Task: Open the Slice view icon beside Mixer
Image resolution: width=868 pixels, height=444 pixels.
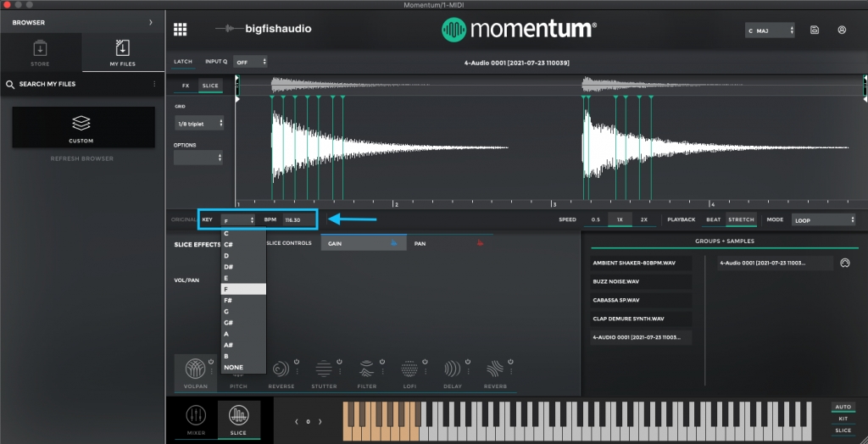Action: 238,415
